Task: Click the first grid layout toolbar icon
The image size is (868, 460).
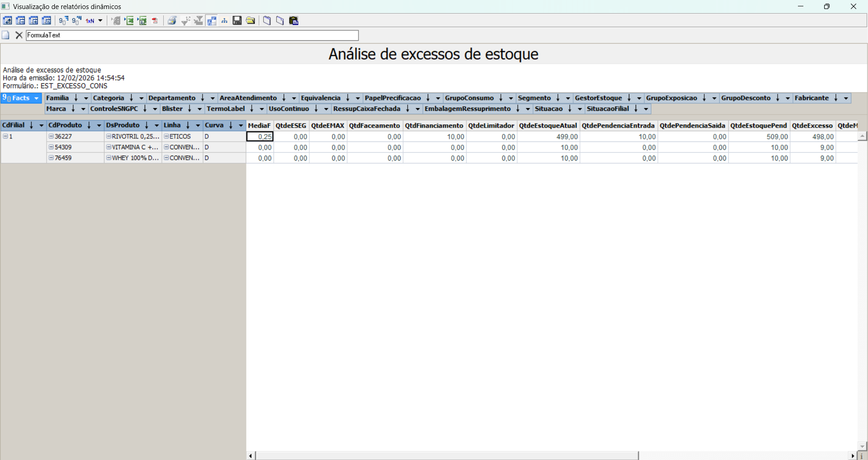Action: (x=7, y=20)
